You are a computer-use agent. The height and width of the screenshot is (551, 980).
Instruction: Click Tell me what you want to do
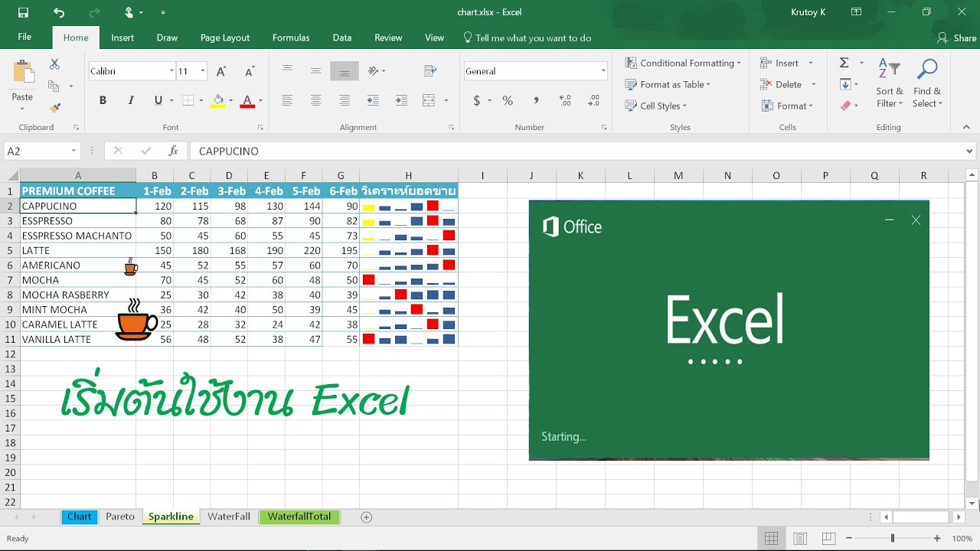[528, 37]
